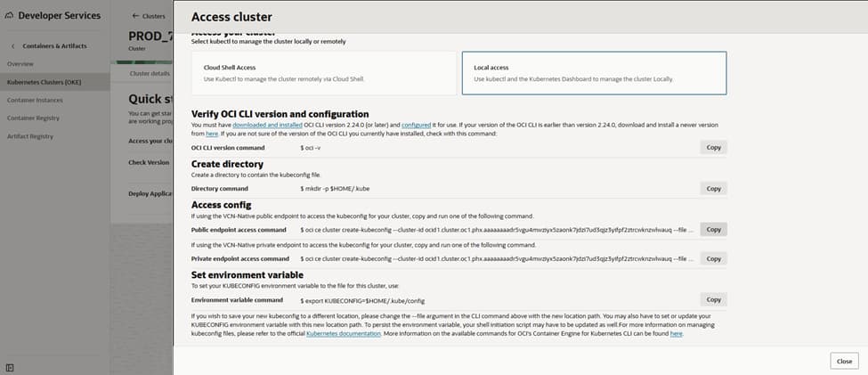
Task: Copy the private endpoint access command
Action: [713, 257]
